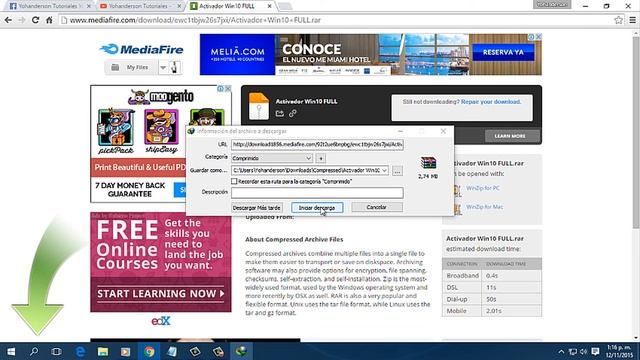640x360 pixels.
Task: Share the file using share icon
Action: click(280, 113)
